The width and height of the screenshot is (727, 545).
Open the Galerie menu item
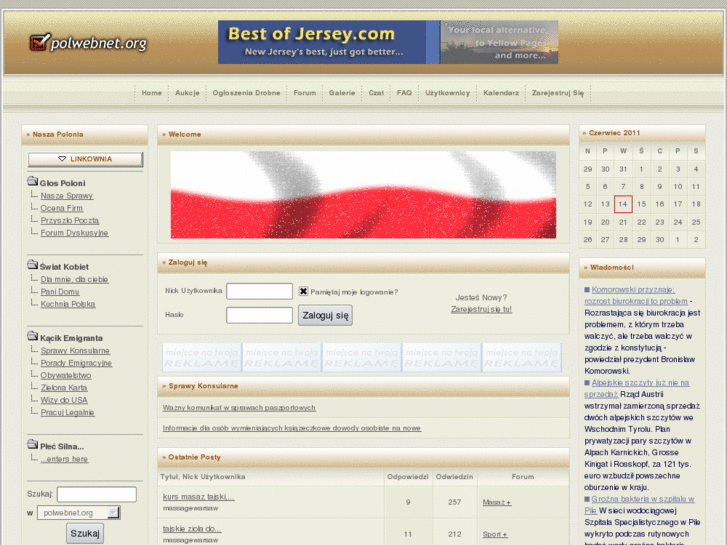click(342, 93)
